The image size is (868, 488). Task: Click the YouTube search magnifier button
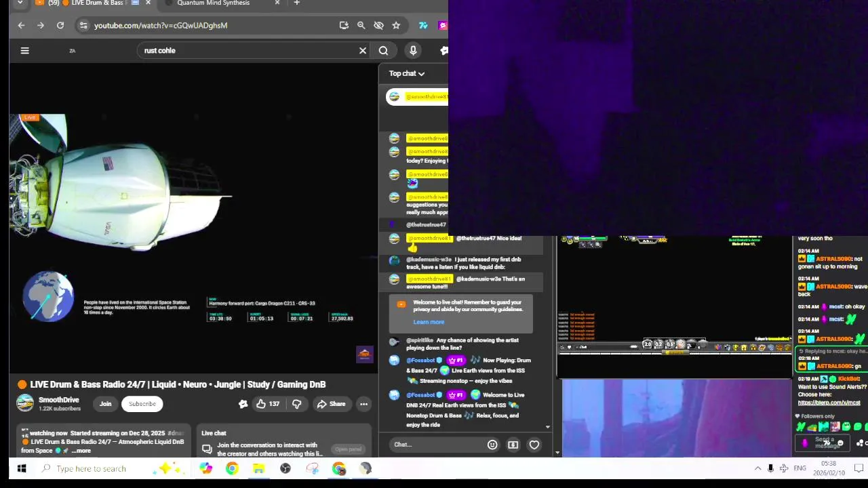pyautogui.click(x=383, y=50)
